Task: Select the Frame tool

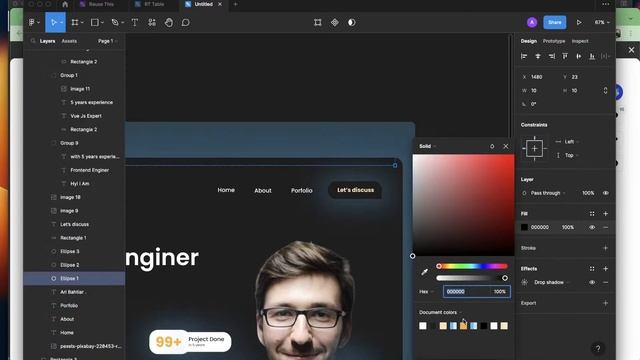Action: coord(75,22)
